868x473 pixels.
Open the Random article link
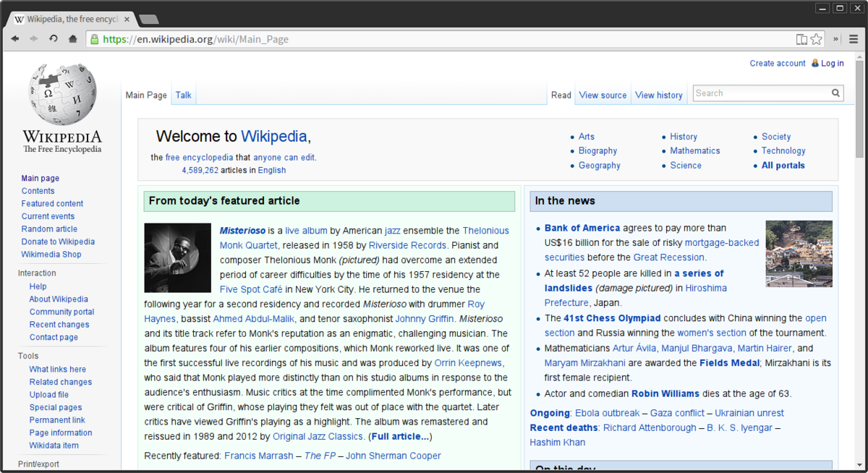coord(49,229)
